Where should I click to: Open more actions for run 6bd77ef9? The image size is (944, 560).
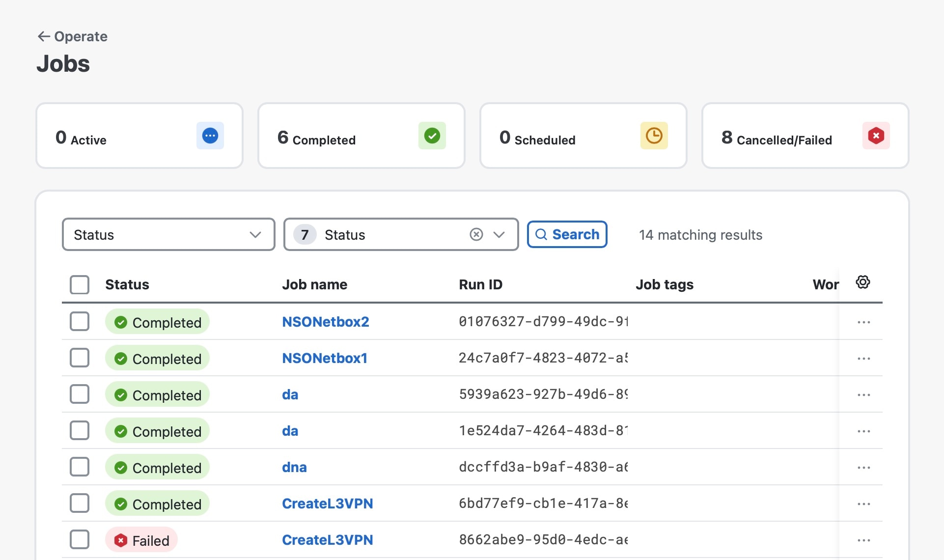pyautogui.click(x=864, y=504)
